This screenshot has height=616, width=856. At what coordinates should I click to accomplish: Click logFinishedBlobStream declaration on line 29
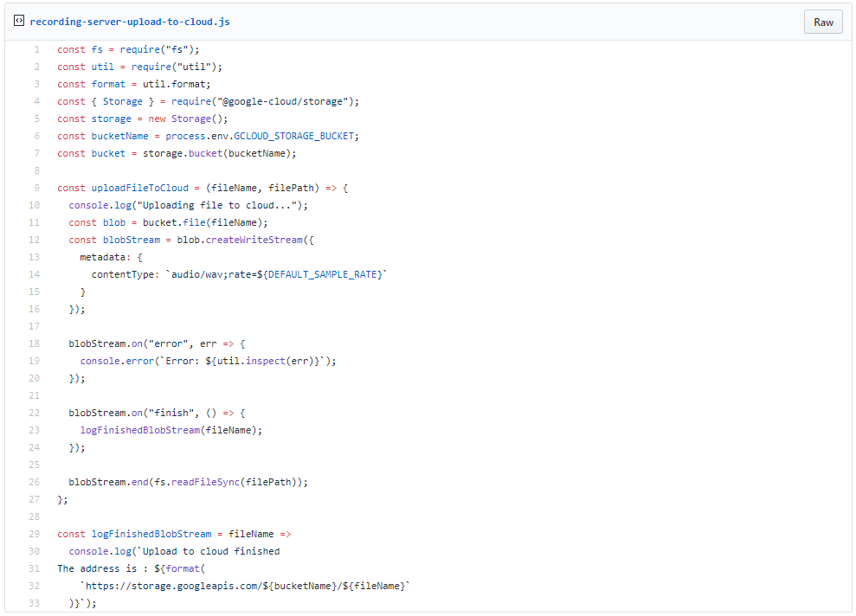[x=151, y=534]
